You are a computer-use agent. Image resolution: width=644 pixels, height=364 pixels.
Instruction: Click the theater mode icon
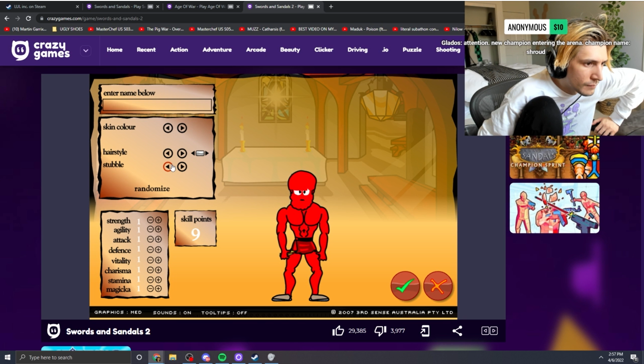(x=489, y=331)
